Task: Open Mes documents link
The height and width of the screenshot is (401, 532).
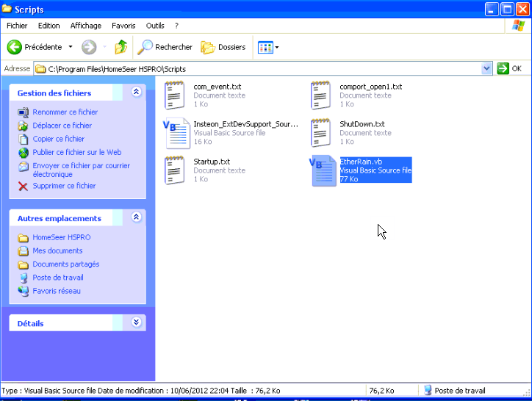Action: 57,250
